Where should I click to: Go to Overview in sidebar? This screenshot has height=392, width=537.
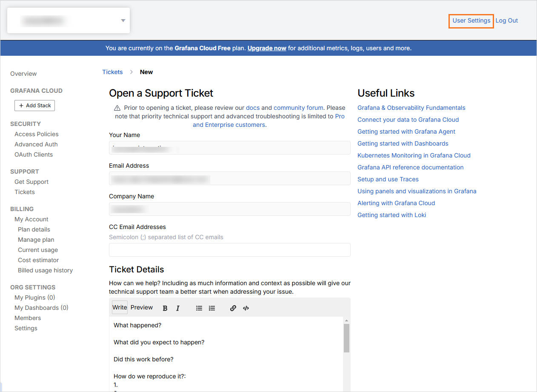tap(23, 74)
